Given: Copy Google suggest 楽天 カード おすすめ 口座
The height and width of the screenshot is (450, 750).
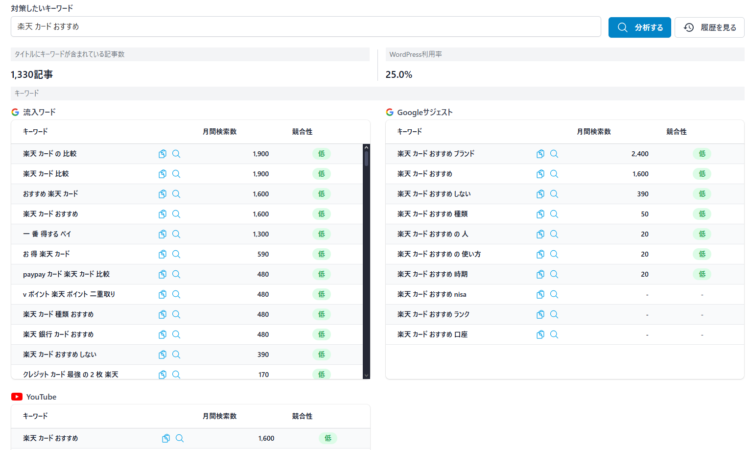Looking at the screenshot, I should 540,334.
